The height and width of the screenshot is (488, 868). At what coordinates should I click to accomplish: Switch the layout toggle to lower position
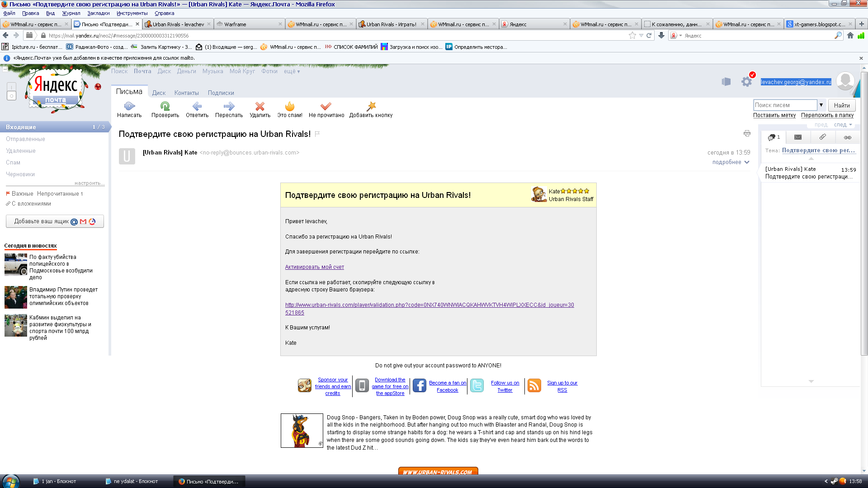(12, 96)
